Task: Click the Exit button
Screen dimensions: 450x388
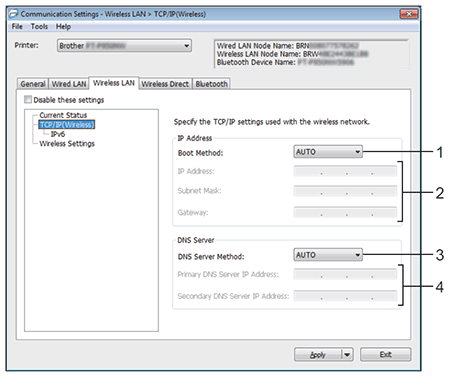Action: (x=385, y=355)
